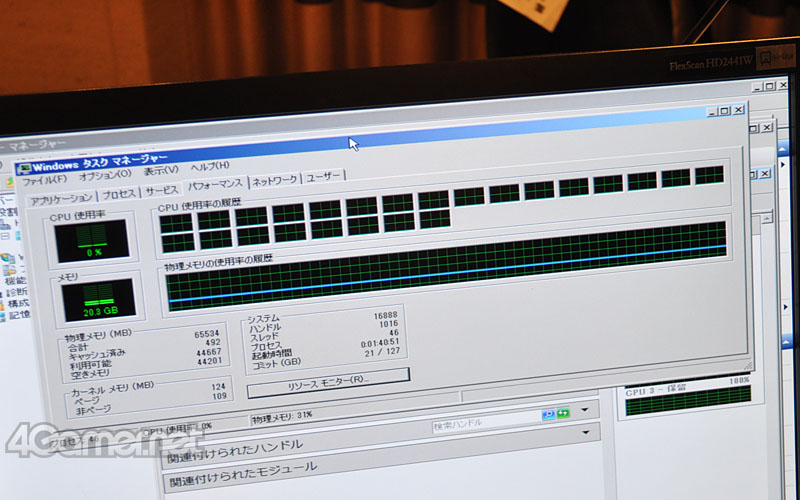This screenshot has width=800, height=500.
Task: Click the system handles value 16888
Action: click(x=385, y=315)
